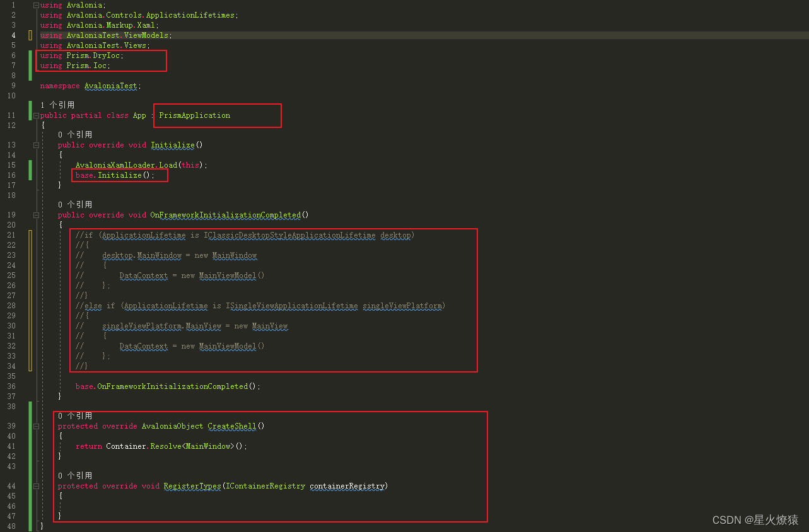
Task: Click commented 'ISingleViewApplicationLifetime' on line 28
Action: (292, 306)
